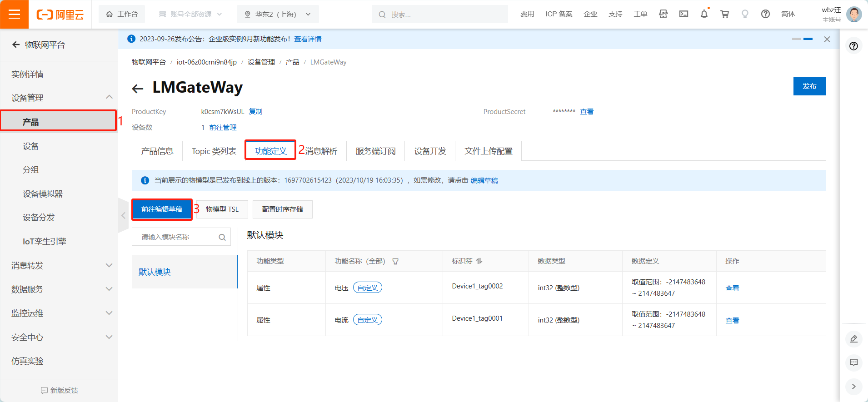Image resolution: width=868 pixels, height=402 pixels.
Task: View details of the 电流 row
Action: pyautogui.click(x=732, y=320)
